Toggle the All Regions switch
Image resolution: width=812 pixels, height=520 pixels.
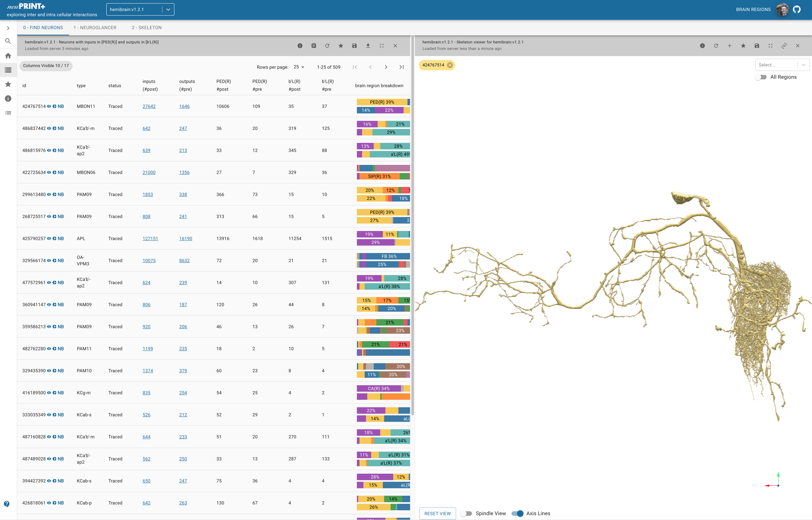761,77
